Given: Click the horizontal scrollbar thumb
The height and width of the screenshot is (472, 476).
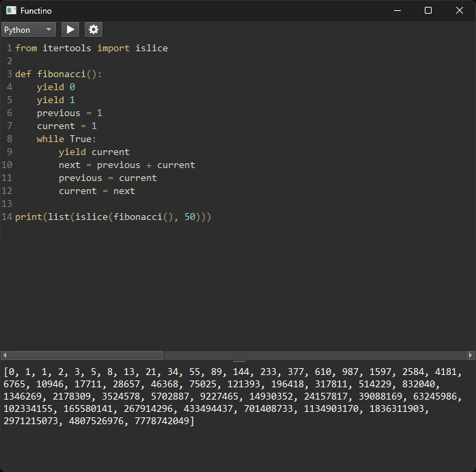Looking at the screenshot, I should (87, 355).
